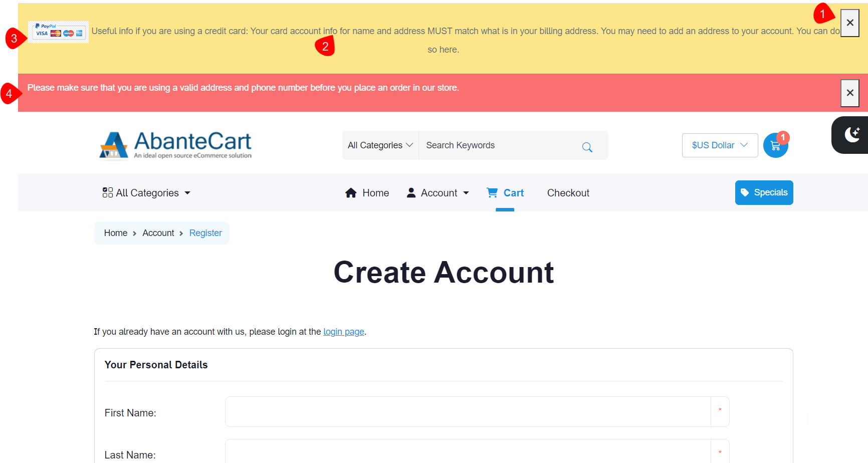Open the shopping cart icon button
868x463 pixels.
775,146
